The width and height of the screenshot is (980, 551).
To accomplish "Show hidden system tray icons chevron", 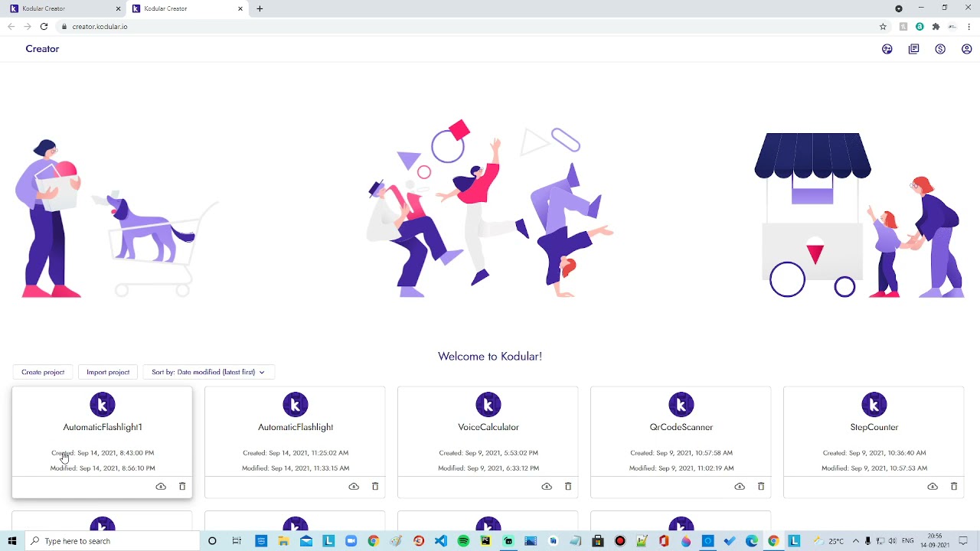I will tap(856, 541).
